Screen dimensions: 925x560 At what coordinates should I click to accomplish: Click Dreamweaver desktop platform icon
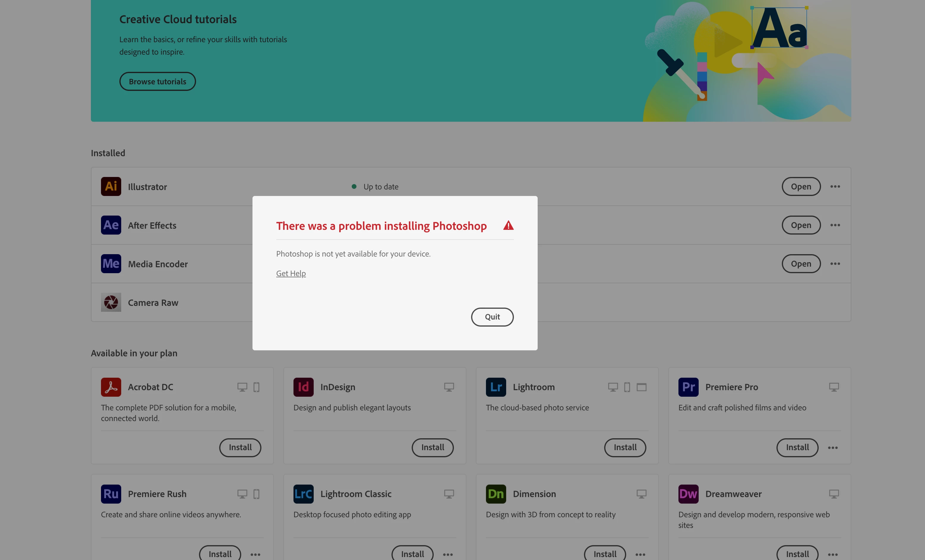(x=834, y=494)
